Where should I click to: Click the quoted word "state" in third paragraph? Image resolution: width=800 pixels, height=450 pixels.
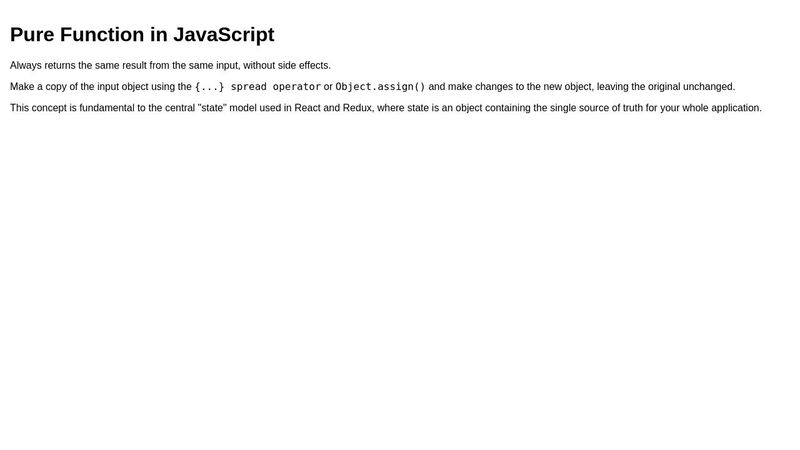[212, 108]
